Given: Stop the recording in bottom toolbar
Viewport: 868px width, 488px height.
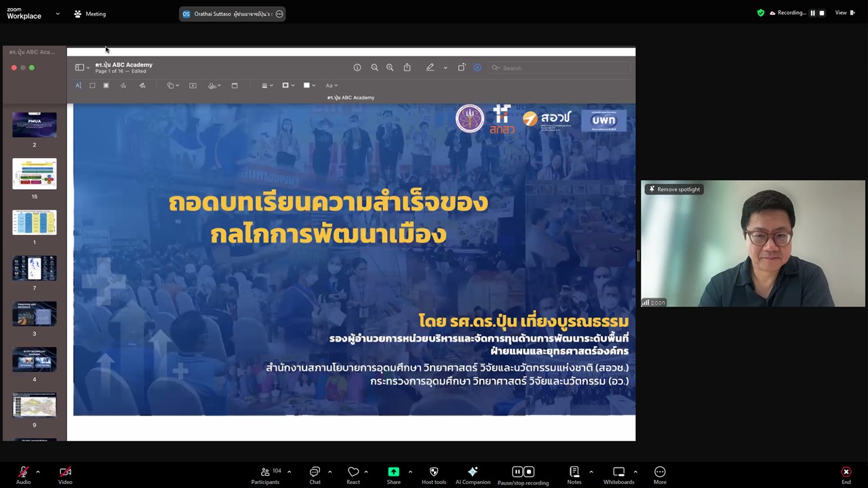Looking at the screenshot, I should tap(529, 472).
